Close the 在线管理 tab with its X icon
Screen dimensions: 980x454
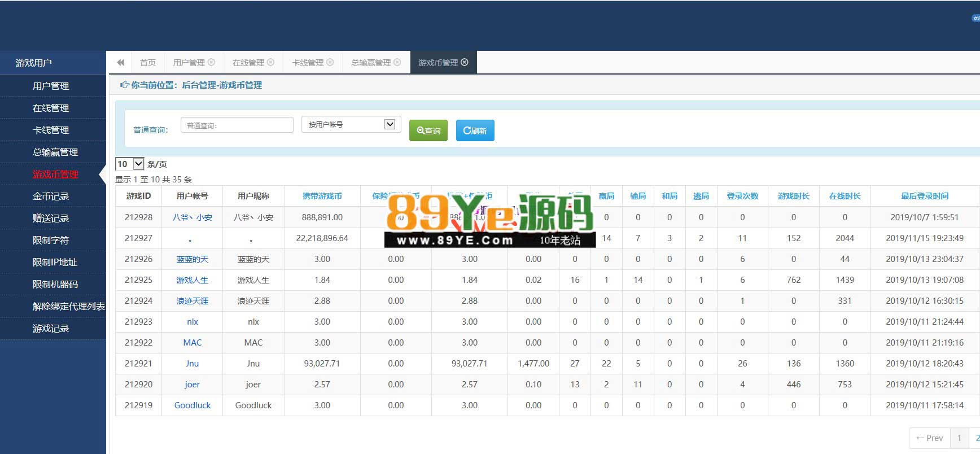click(271, 62)
